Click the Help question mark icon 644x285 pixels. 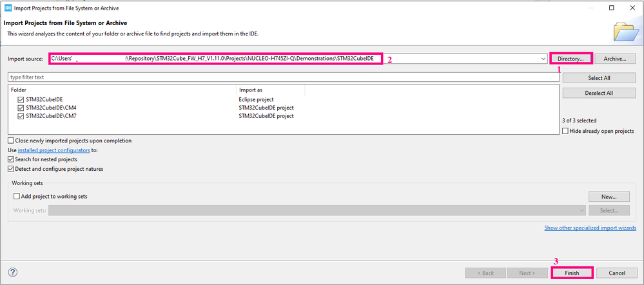[13, 273]
